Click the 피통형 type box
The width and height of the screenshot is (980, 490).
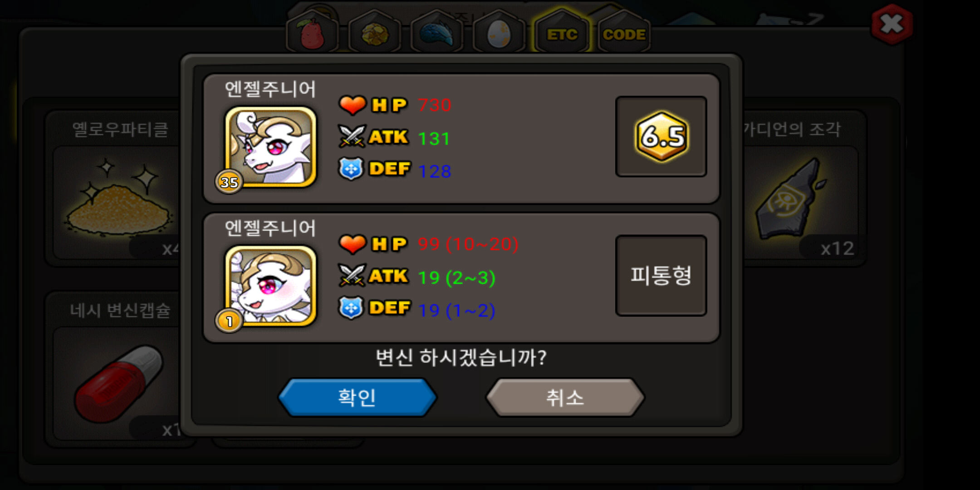pyautogui.click(x=661, y=275)
